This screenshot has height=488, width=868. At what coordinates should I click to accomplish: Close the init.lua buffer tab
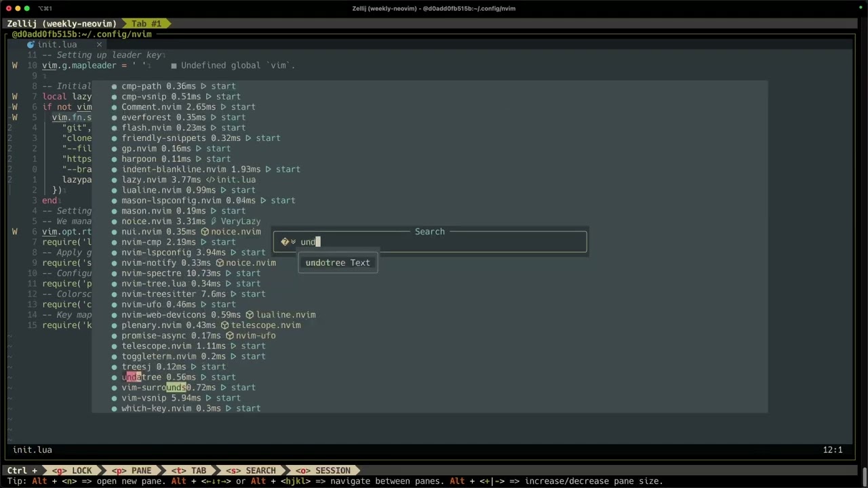(99, 45)
